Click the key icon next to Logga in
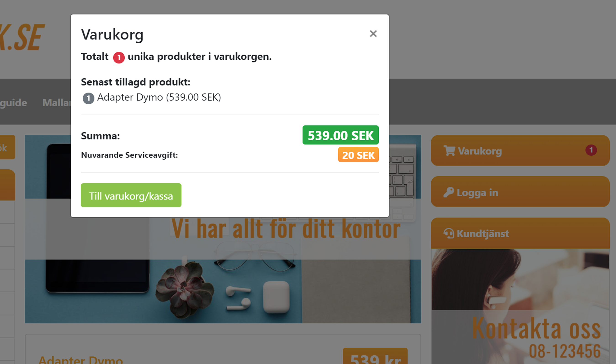 [448, 192]
